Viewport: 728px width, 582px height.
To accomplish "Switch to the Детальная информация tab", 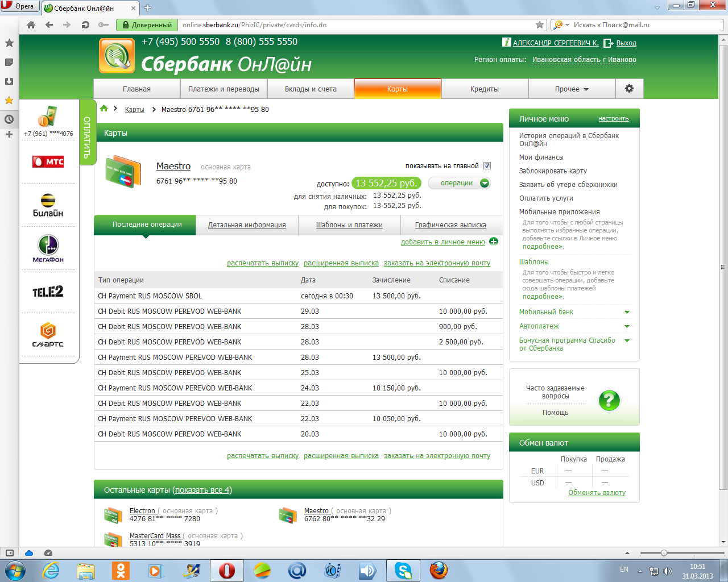I will (247, 225).
